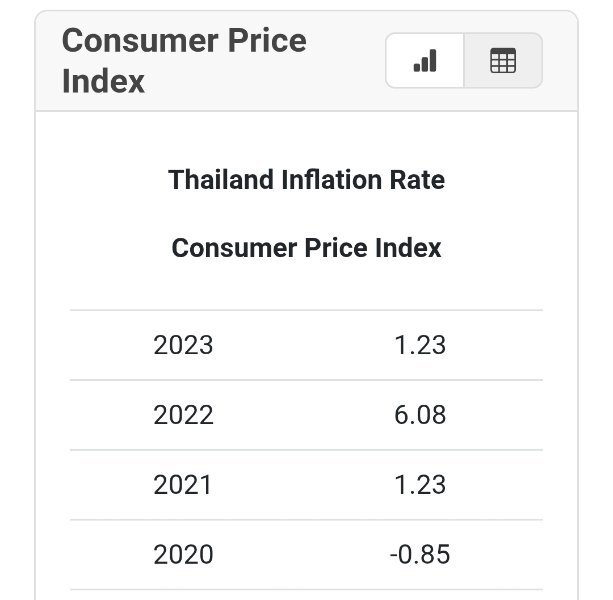Click blank space beside 2023 row
Screen dimensions: 613x600
pos(303,345)
